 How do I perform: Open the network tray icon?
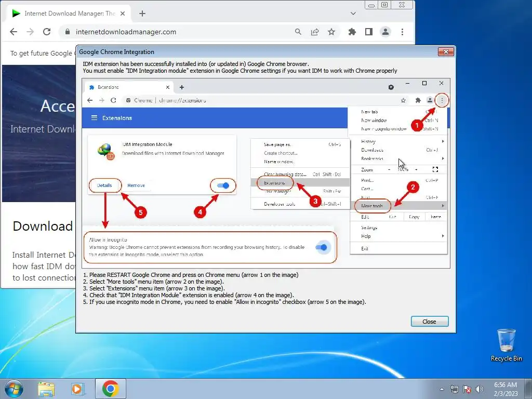(454, 389)
